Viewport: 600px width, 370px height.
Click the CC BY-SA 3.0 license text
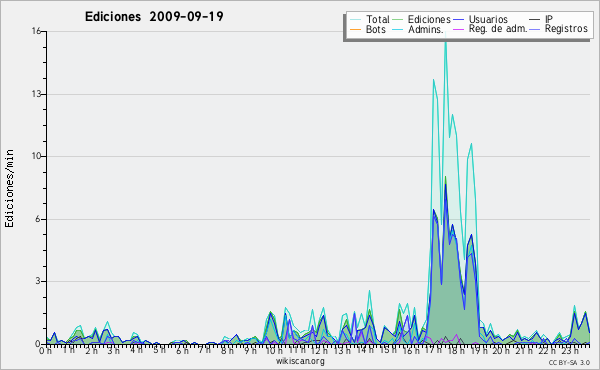coord(569,362)
